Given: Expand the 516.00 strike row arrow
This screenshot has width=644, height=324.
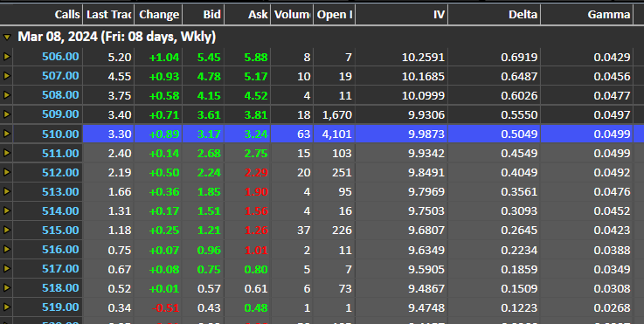Looking at the screenshot, I should tap(7, 249).
